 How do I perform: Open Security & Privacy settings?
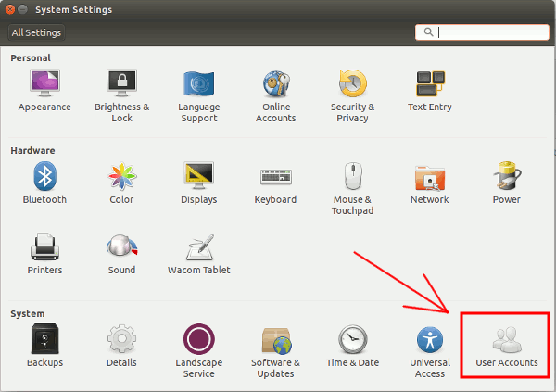click(352, 96)
